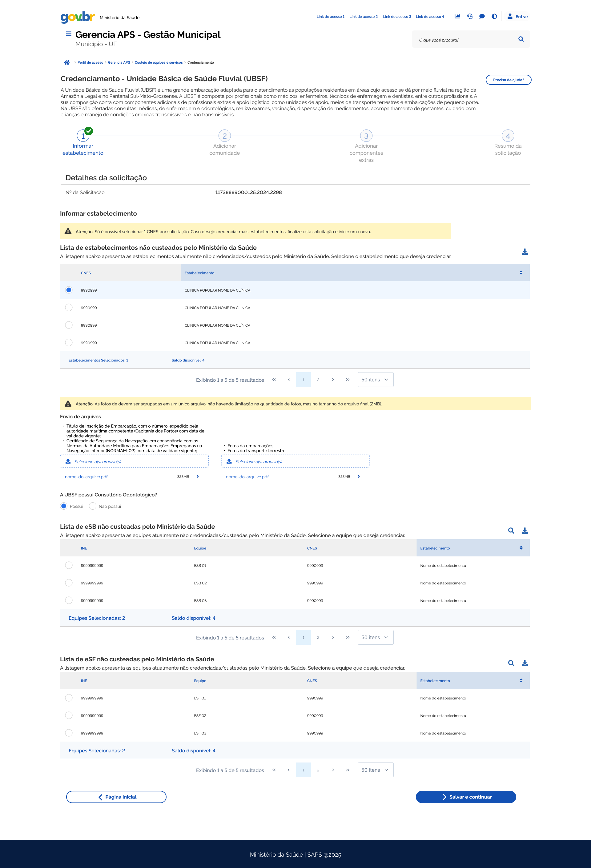Go to step 3 Adicionar componentes extras
Screen dimensions: 591x868
tap(366, 136)
